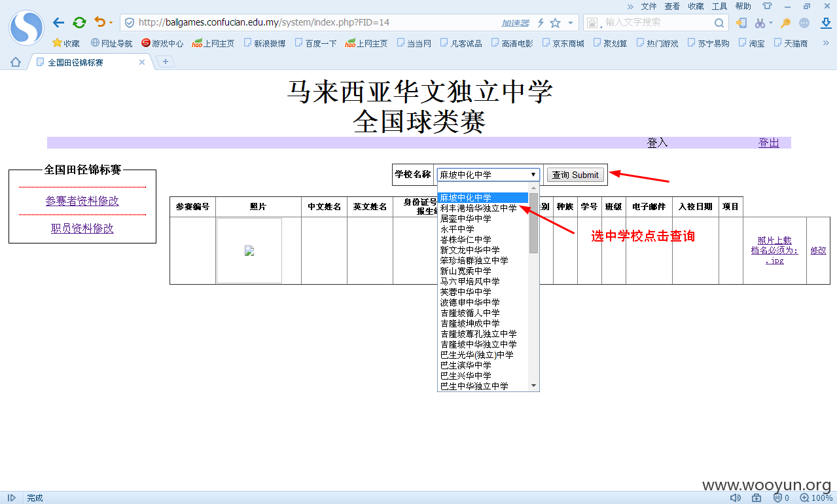The image size is (837, 504).
Task: Click the dropdown list scroll down arrow
Action: 533,386
